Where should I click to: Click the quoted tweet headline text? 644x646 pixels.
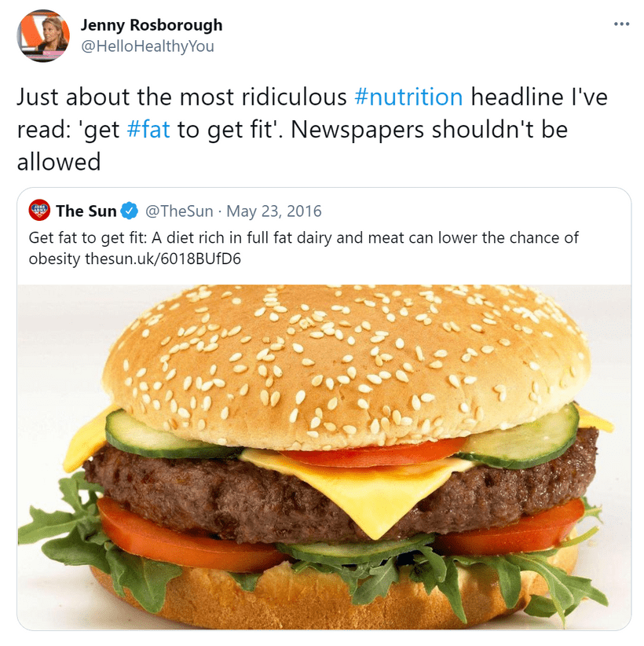pos(303,248)
